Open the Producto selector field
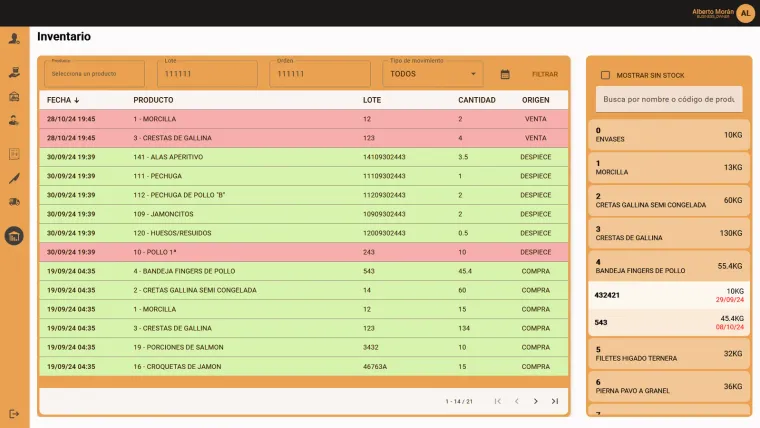This screenshot has width=760, height=428. point(95,74)
